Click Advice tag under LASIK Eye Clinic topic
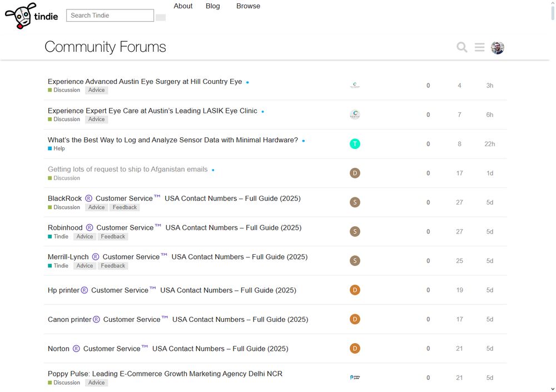Viewport: 556px width, 392px height. click(x=96, y=119)
